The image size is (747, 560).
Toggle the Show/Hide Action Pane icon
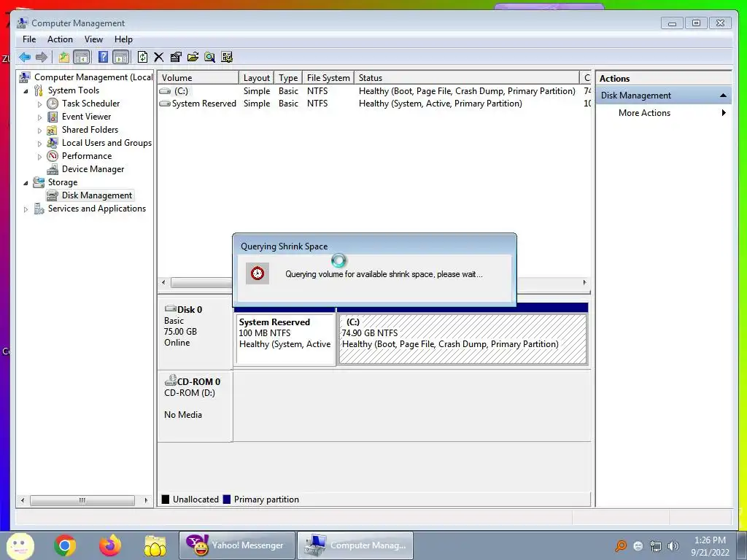point(121,58)
